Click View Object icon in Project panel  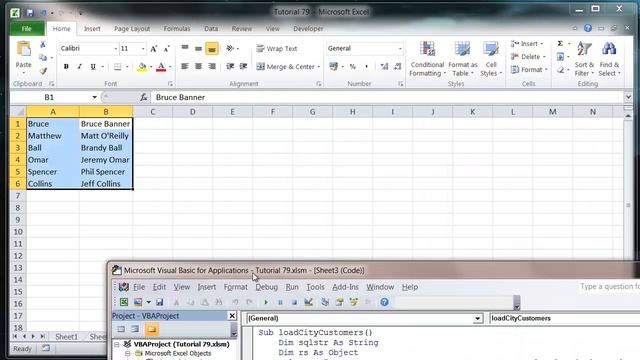[135, 329]
